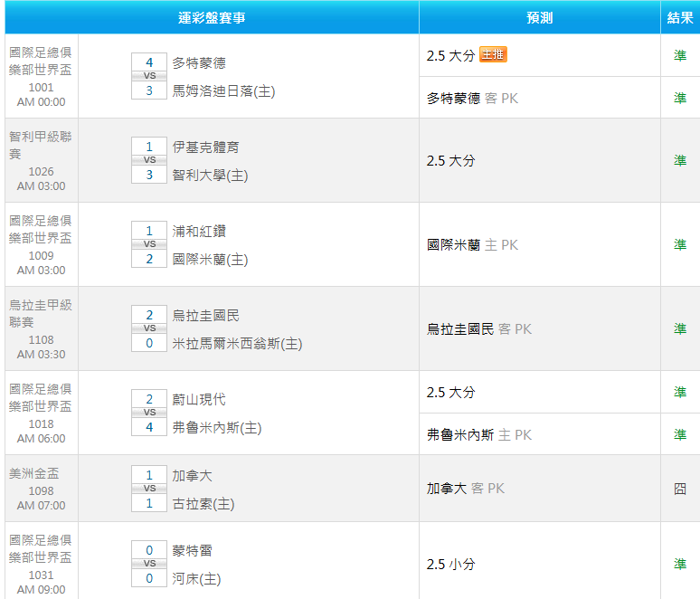Click the 準 result for 2.5 小分
The width and height of the screenshot is (700, 599).
pyautogui.click(x=680, y=564)
